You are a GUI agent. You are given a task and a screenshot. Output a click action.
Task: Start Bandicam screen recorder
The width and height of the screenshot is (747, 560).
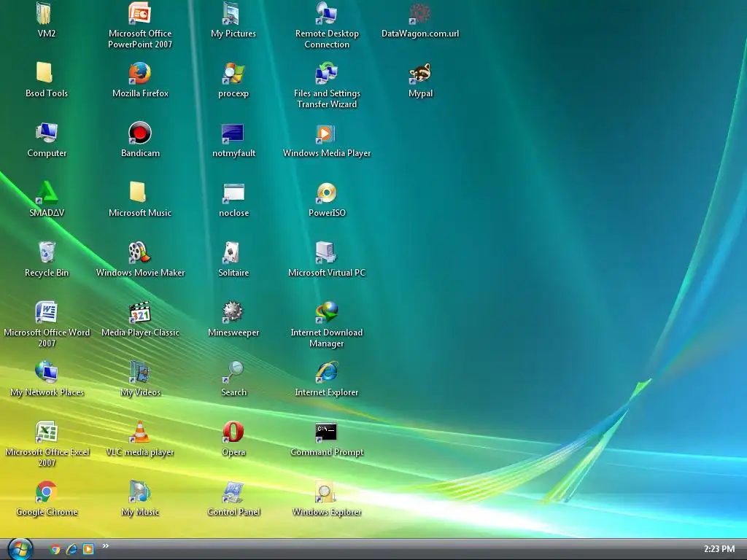pos(139,133)
